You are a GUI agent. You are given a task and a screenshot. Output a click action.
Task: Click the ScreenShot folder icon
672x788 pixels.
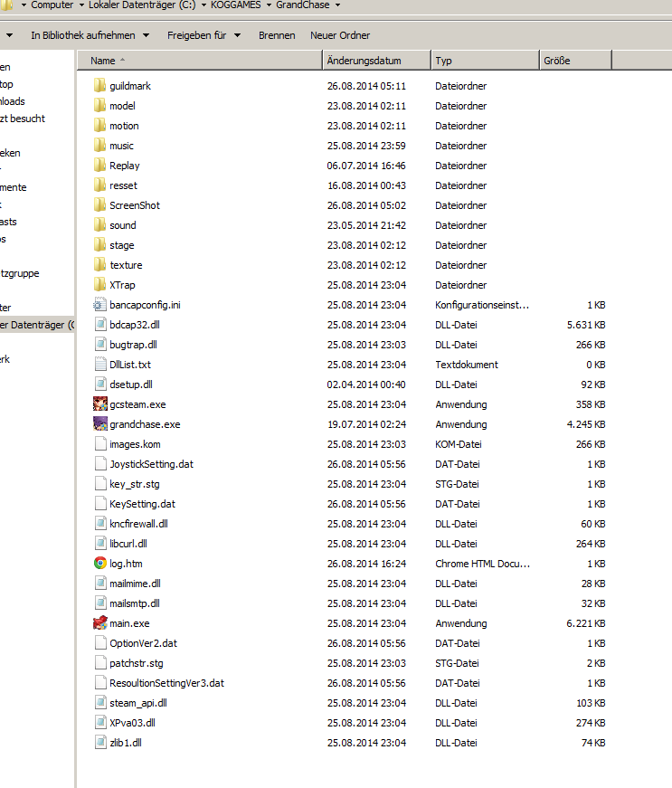coord(100,205)
